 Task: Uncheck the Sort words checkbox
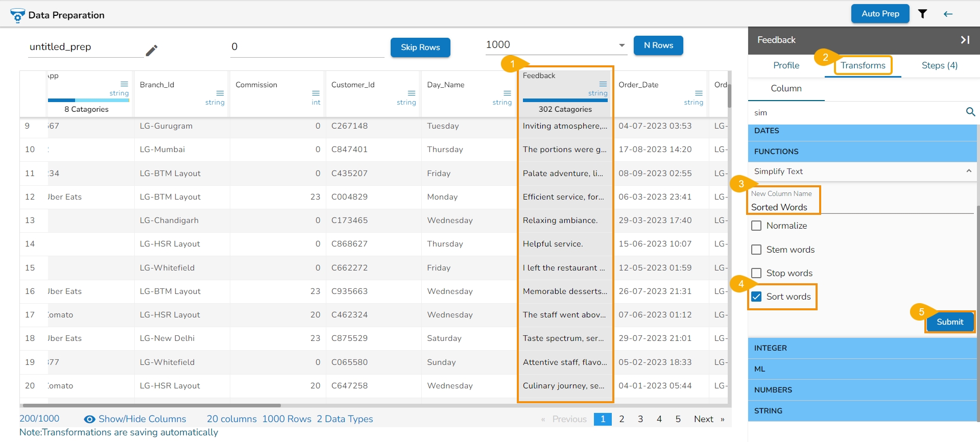point(757,297)
